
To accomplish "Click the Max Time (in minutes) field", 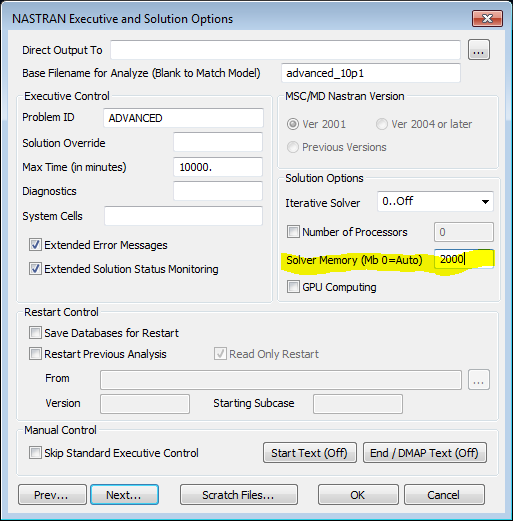I will click(218, 167).
